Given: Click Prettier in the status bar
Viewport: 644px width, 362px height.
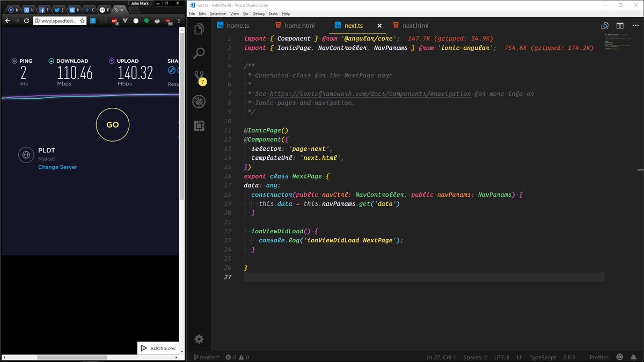Looking at the screenshot, I should coord(599,357).
